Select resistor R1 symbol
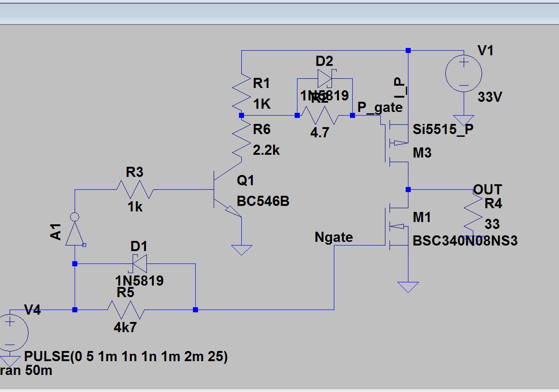The image size is (559, 392). 242,92
